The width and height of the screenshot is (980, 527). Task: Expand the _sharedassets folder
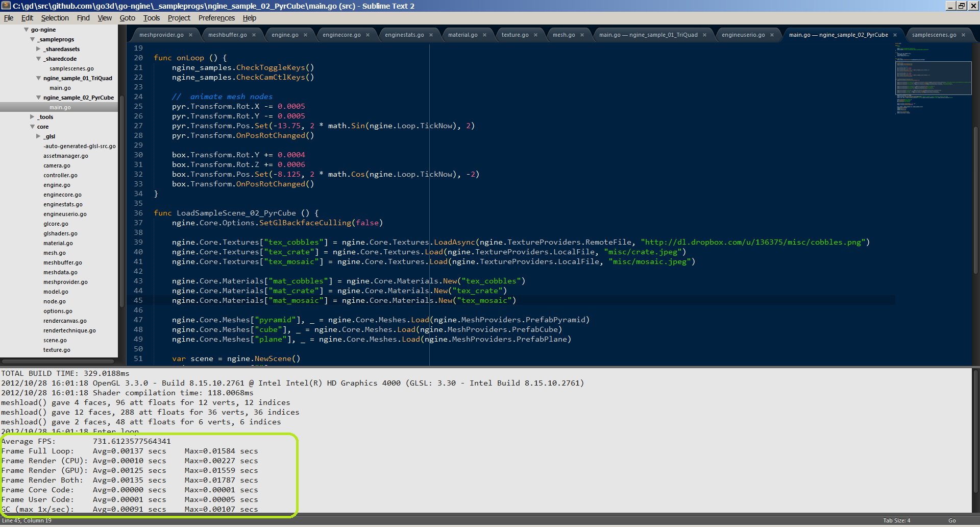coord(38,49)
